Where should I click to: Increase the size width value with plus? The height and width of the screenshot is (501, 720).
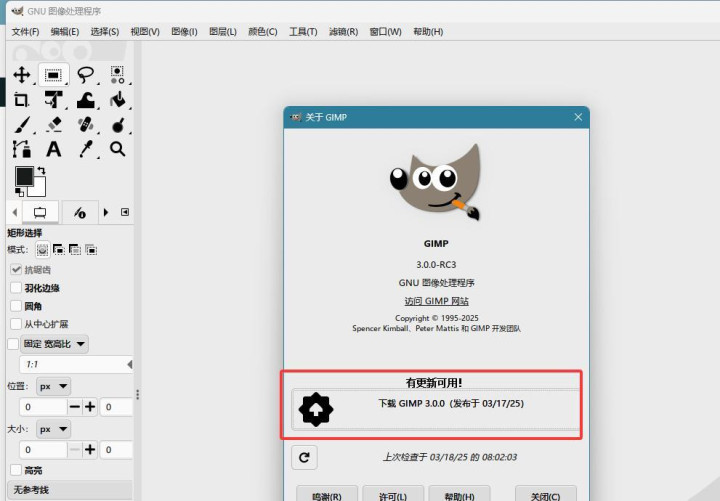[x=90, y=450]
